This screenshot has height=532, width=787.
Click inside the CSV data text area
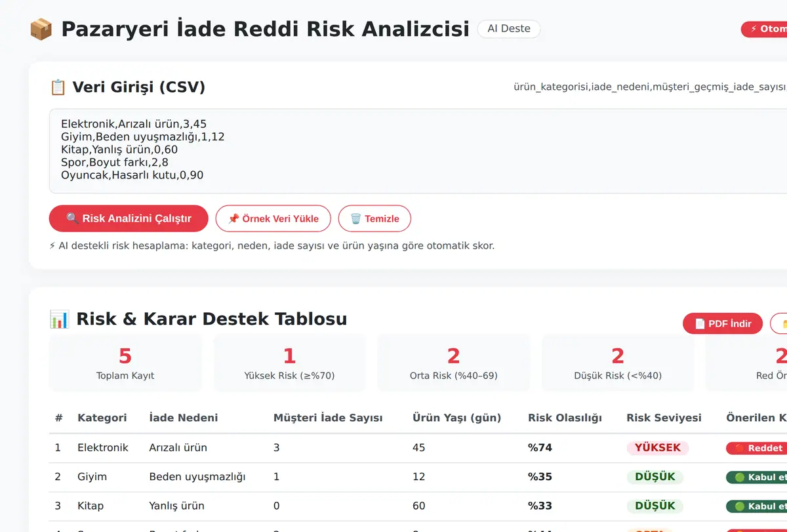[x=418, y=151]
